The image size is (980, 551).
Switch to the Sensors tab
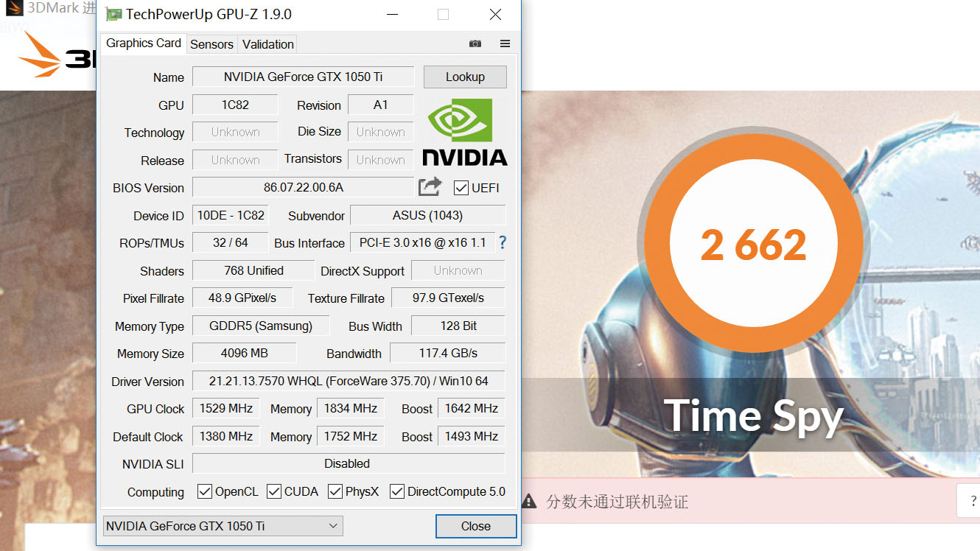pyautogui.click(x=211, y=44)
